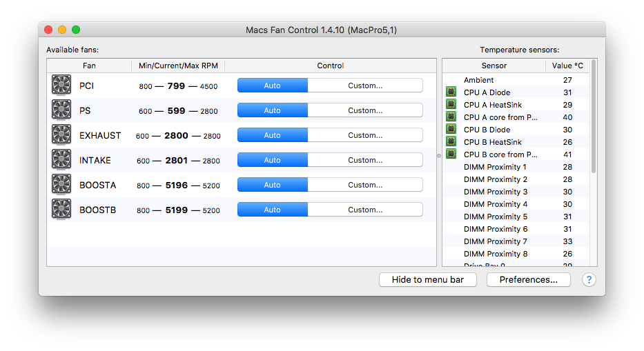
Task: Click the Sensor column header
Action: (x=494, y=66)
